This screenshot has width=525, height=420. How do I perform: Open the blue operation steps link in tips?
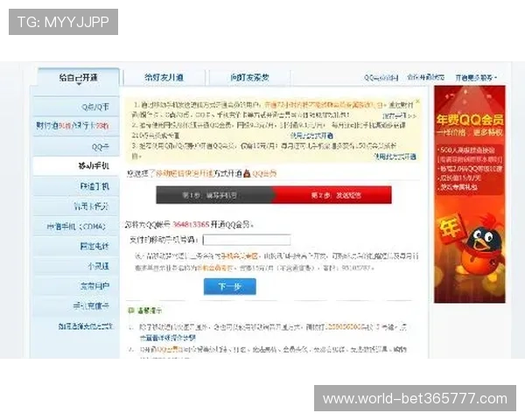pos(167,338)
